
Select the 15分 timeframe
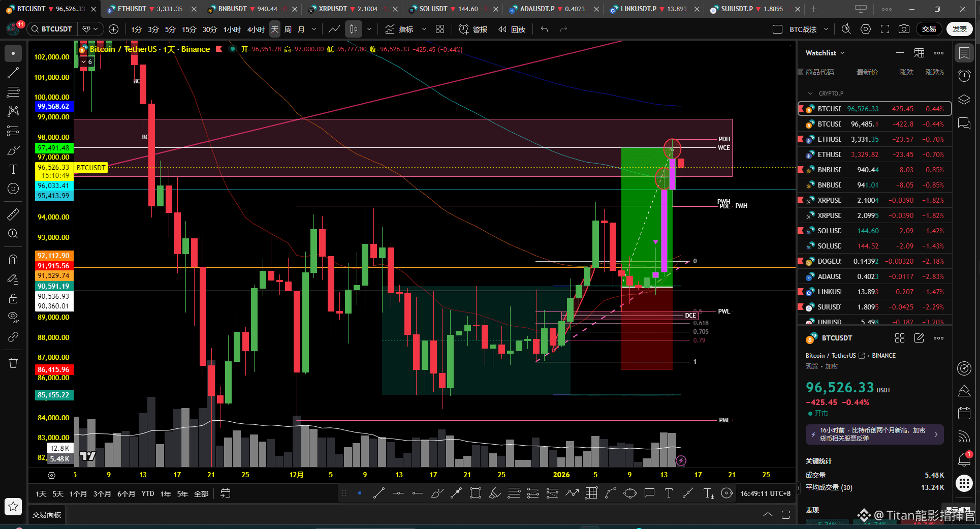pyautogui.click(x=189, y=29)
